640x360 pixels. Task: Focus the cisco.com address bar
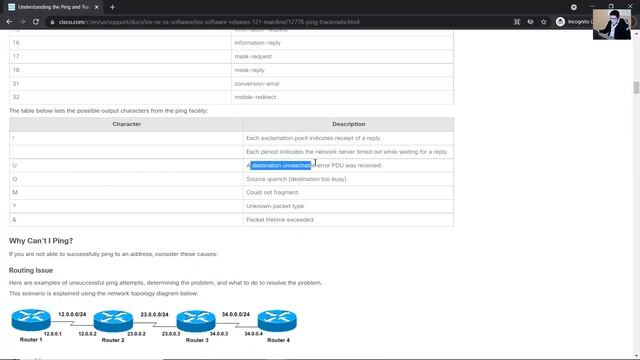[x=209, y=22]
